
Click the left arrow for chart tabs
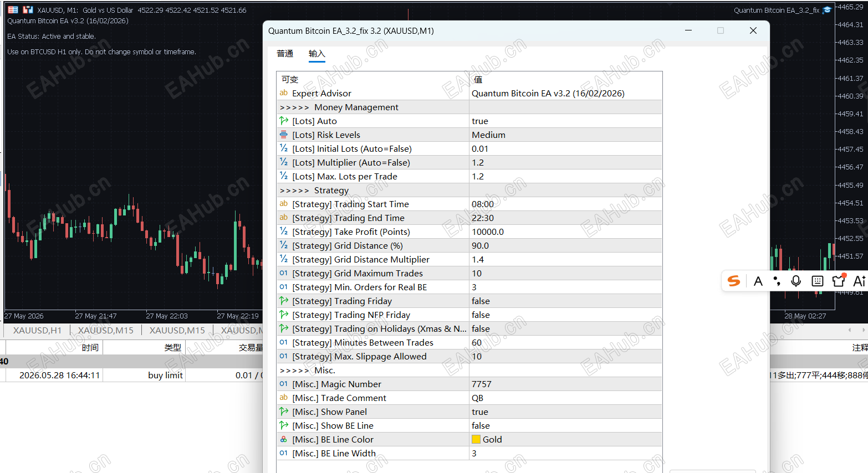849,330
